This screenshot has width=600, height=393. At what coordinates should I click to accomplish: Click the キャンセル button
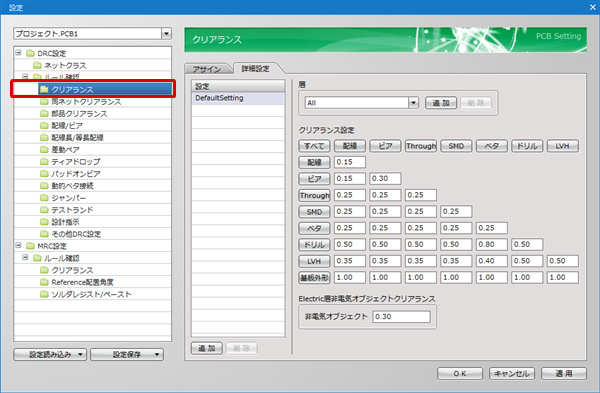click(512, 373)
